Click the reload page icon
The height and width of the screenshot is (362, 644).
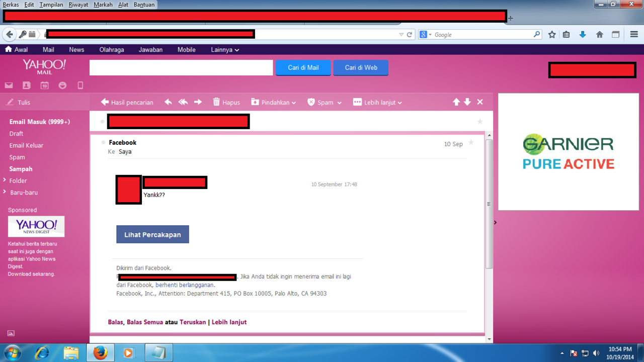coord(410,35)
